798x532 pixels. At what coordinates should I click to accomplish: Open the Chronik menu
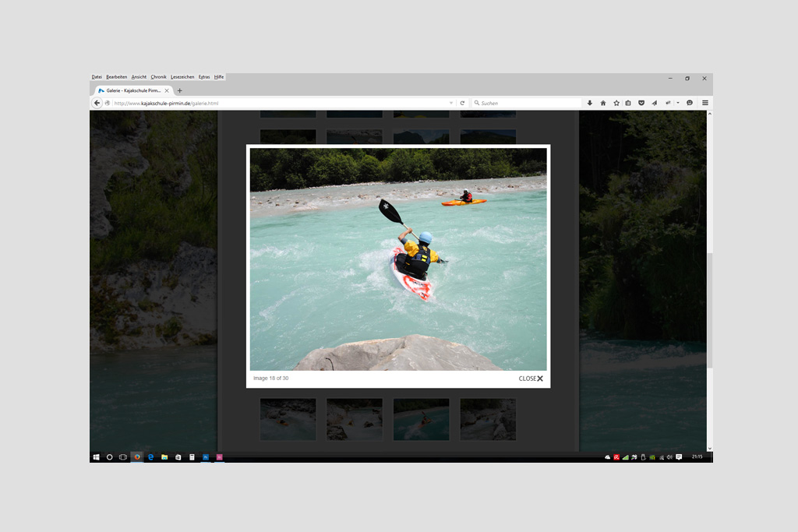click(x=158, y=77)
